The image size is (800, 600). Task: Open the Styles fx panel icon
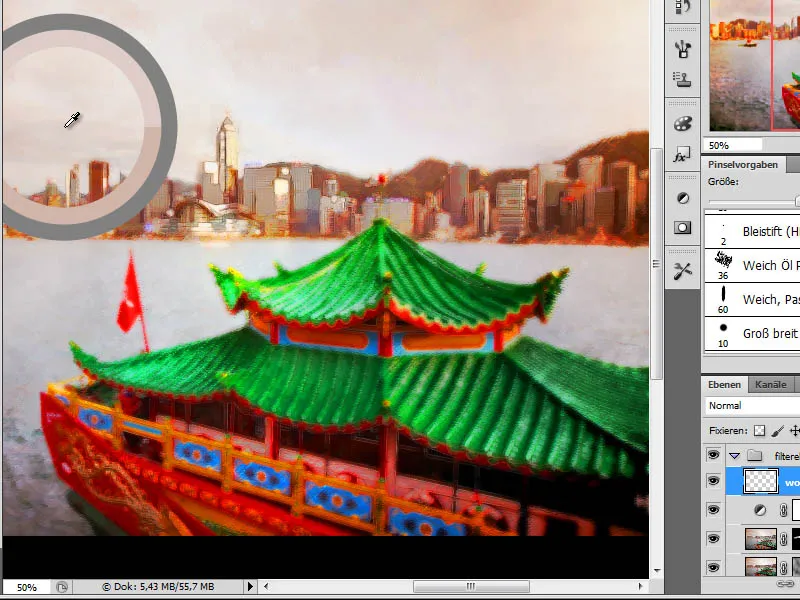[683, 155]
